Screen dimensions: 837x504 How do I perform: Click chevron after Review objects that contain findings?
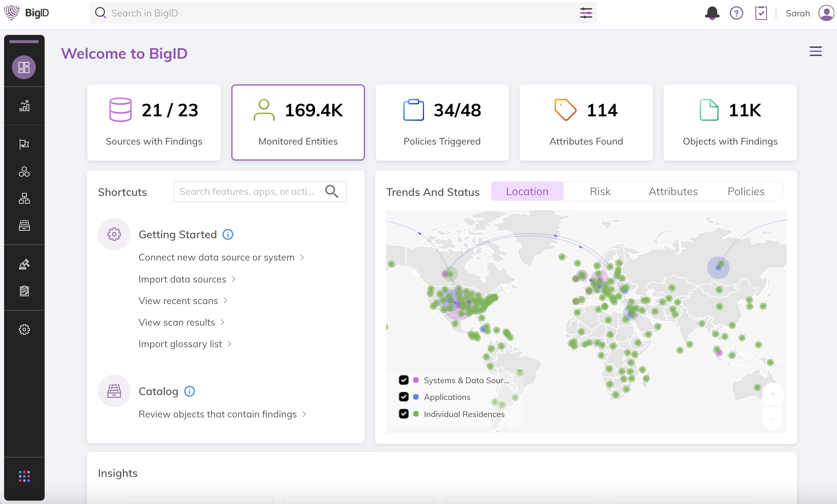click(x=304, y=414)
